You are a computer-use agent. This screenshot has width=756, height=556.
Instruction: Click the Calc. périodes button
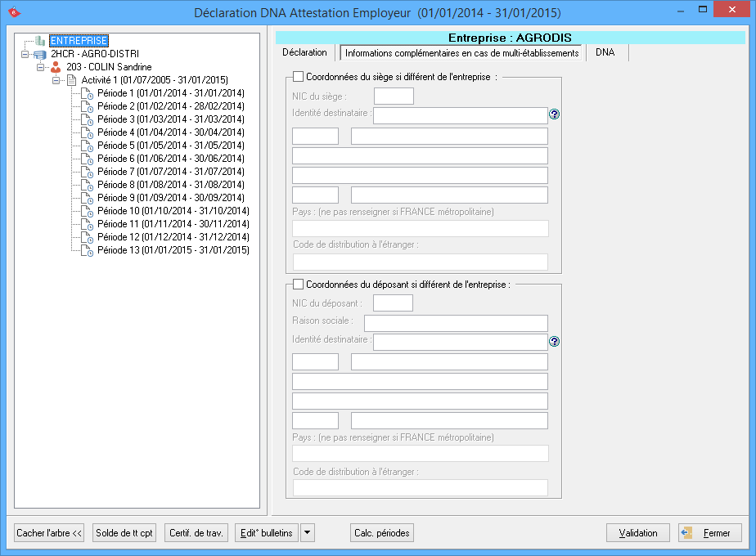point(381,533)
